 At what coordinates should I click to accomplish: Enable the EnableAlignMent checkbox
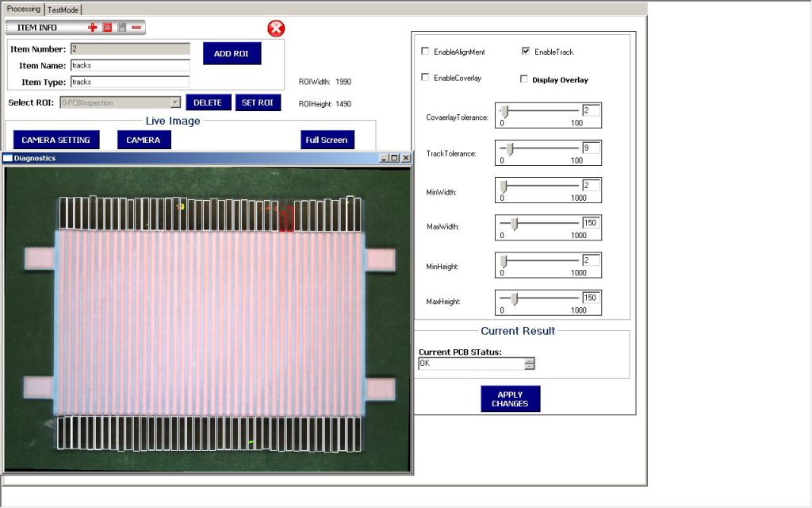tap(426, 52)
